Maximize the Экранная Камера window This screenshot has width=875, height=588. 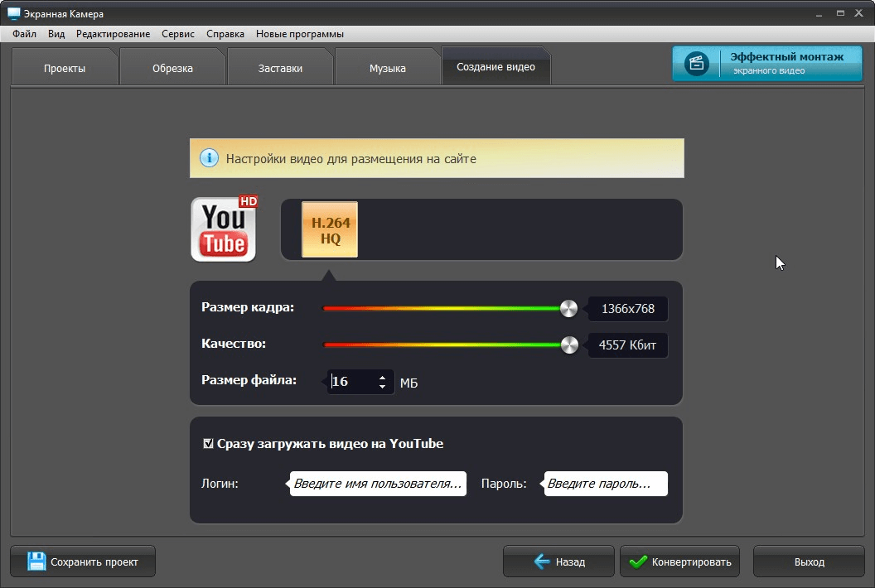click(x=840, y=13)
